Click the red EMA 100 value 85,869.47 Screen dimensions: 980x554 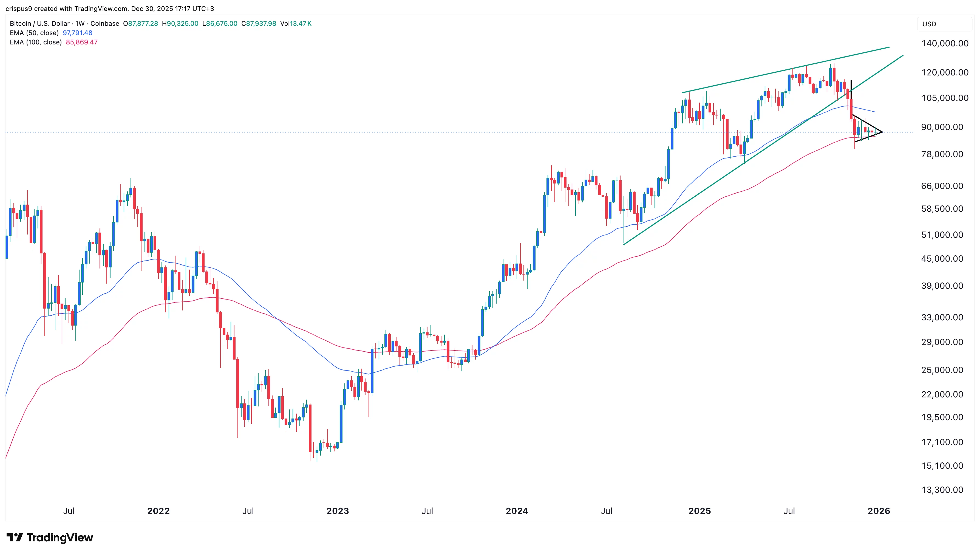tap(82, 42)
